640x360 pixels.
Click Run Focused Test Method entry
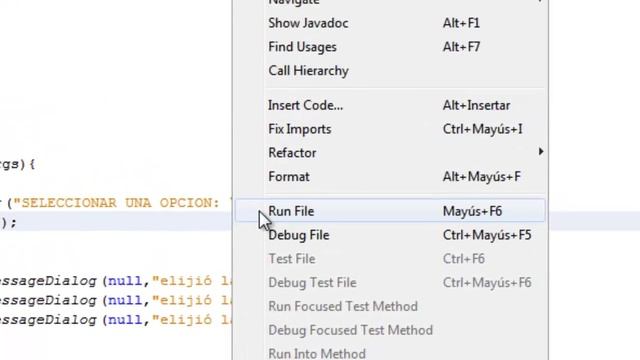[390, 306]
